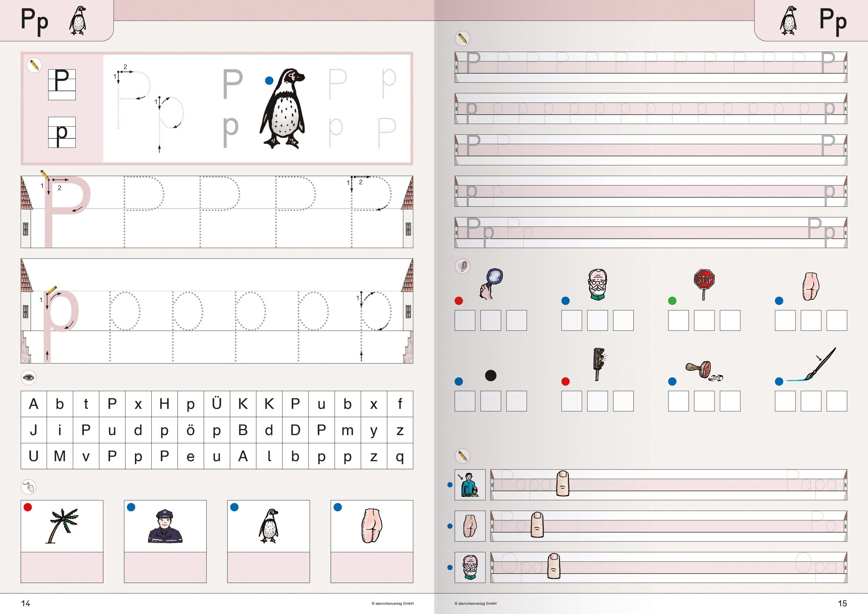Click the large black dot picture
The width and height of the screenshot is (868, 614).
coord(491,375)
